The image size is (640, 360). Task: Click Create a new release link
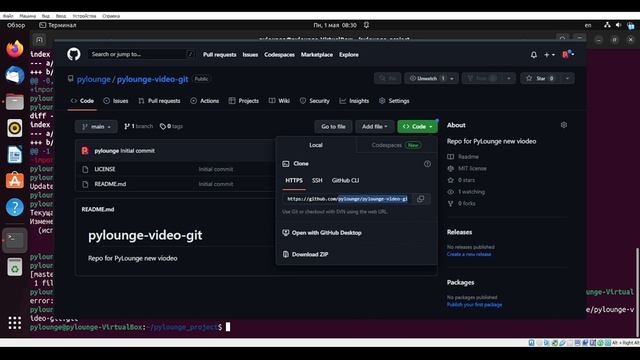click(469, 254)
